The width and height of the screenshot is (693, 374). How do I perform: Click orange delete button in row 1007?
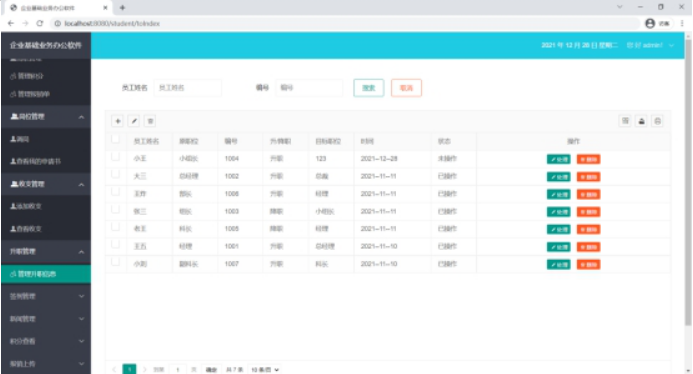(x=588, y=264)
